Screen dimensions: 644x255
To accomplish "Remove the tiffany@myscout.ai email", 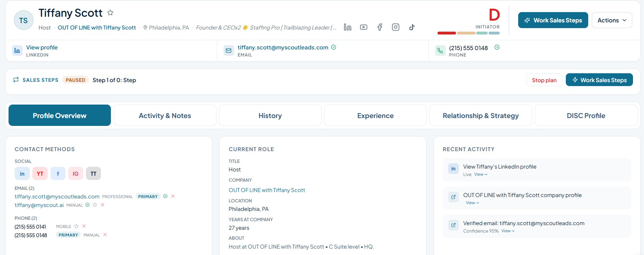I will pyautogui.click(x=102, y=205).
